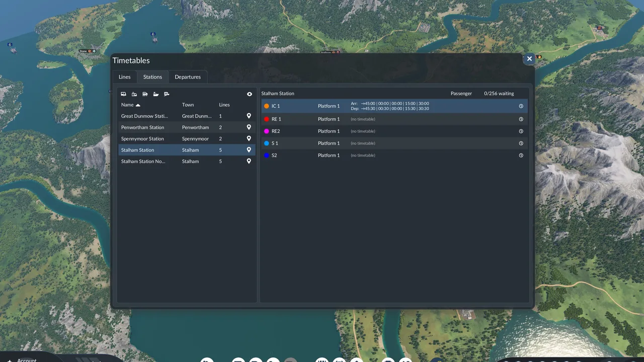Filter stations by train icon
Image resolution: width=644 pixels, height=362 pixels.
(145, 94)
